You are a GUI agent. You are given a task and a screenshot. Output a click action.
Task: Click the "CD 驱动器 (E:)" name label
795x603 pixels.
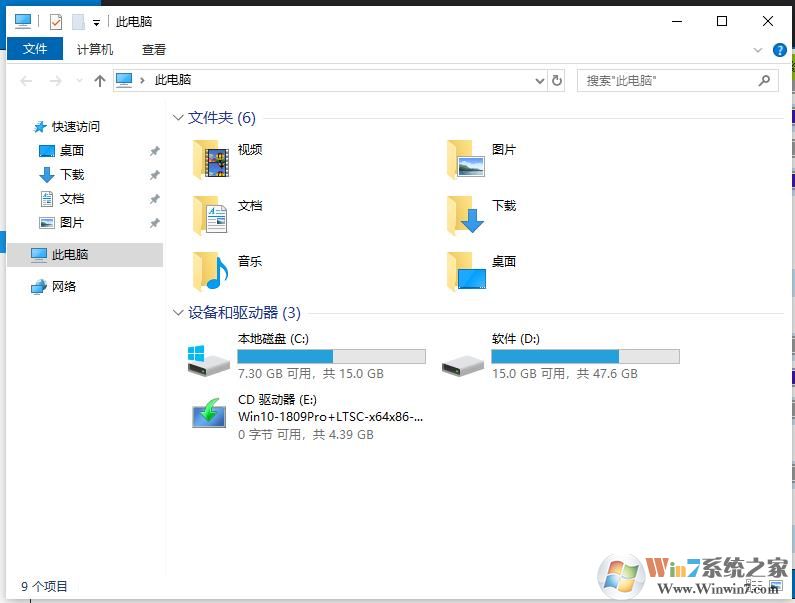[x=277, y=400]
